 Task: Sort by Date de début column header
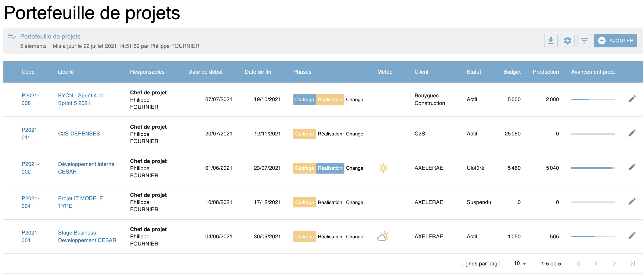205,72
